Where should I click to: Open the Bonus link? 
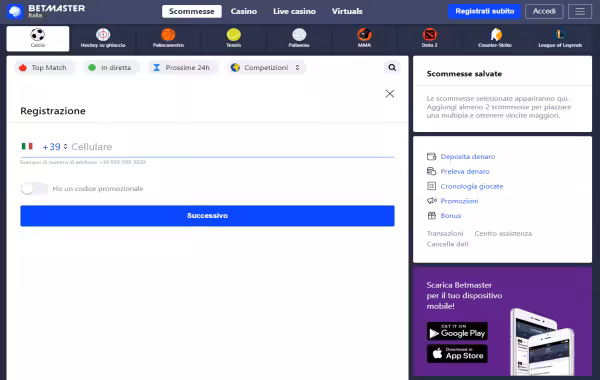click(x=451, y=215)
